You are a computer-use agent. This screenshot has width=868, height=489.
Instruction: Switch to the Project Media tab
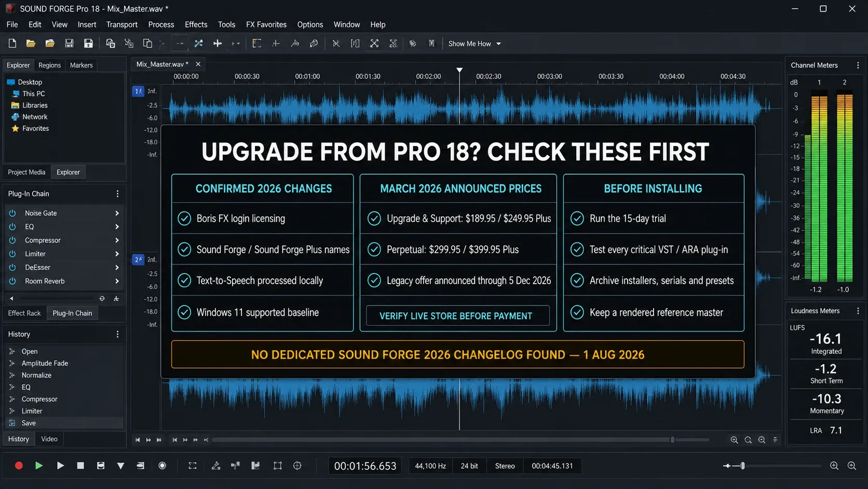tap(26, 172)
